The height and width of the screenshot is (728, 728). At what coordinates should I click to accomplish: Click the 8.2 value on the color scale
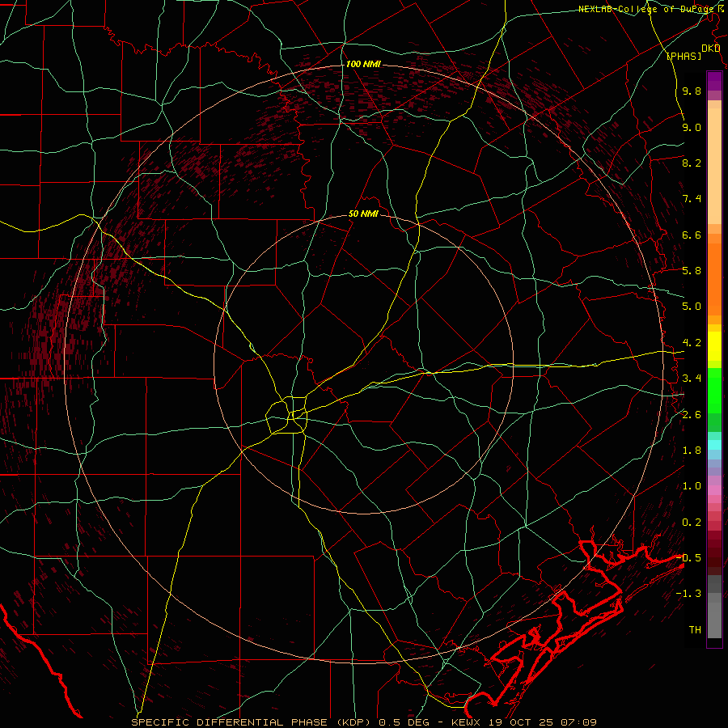tap(692, 163)
